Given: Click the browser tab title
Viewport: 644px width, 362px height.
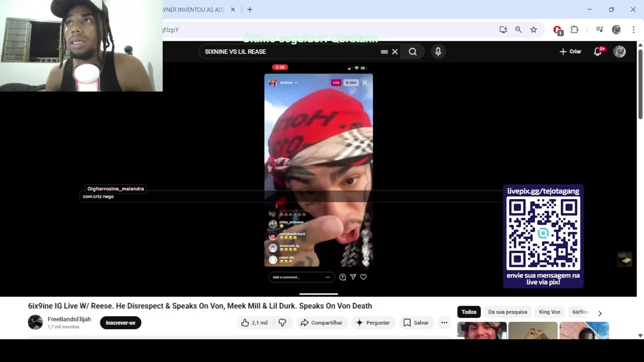Looking at the screenshot, I should [193, 10].
